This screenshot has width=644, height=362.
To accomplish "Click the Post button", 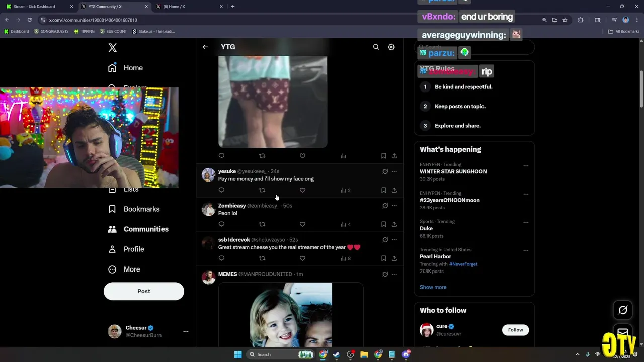I will tap(144, 291).
